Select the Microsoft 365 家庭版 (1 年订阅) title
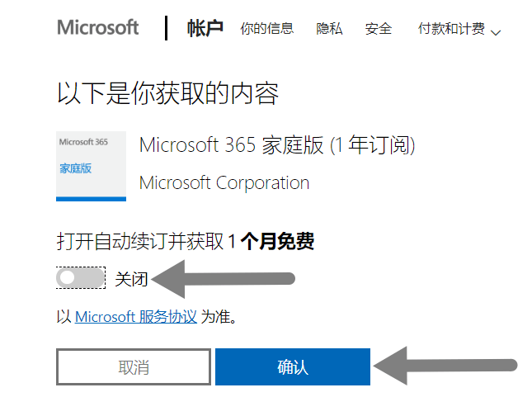This screenshot has height=397, width=532. [x=277, y=145]
